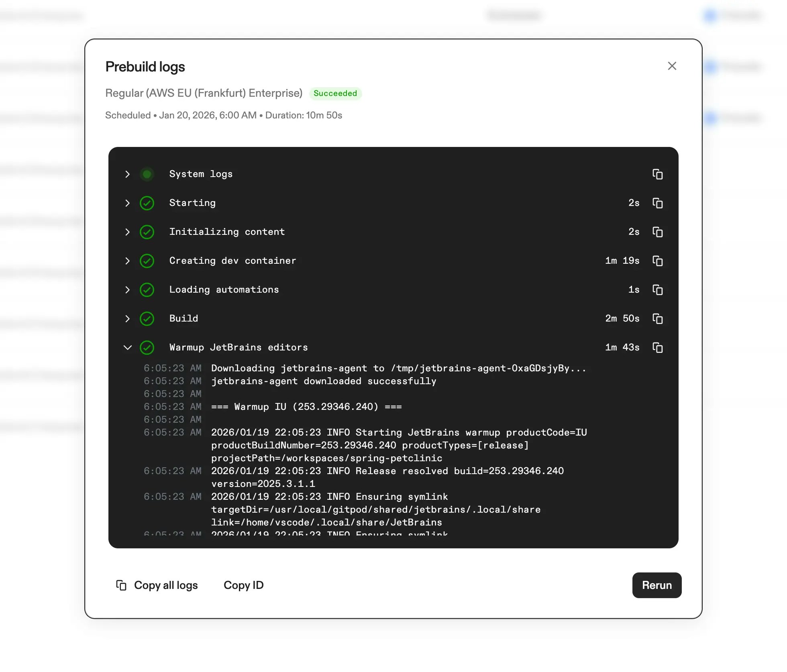
Task: Copy the Warmup JetBrains editors logs
Action: pos(658,348)
